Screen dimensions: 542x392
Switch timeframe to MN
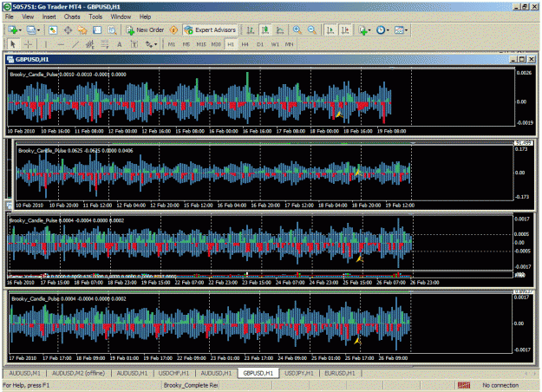tap(290, 44)
